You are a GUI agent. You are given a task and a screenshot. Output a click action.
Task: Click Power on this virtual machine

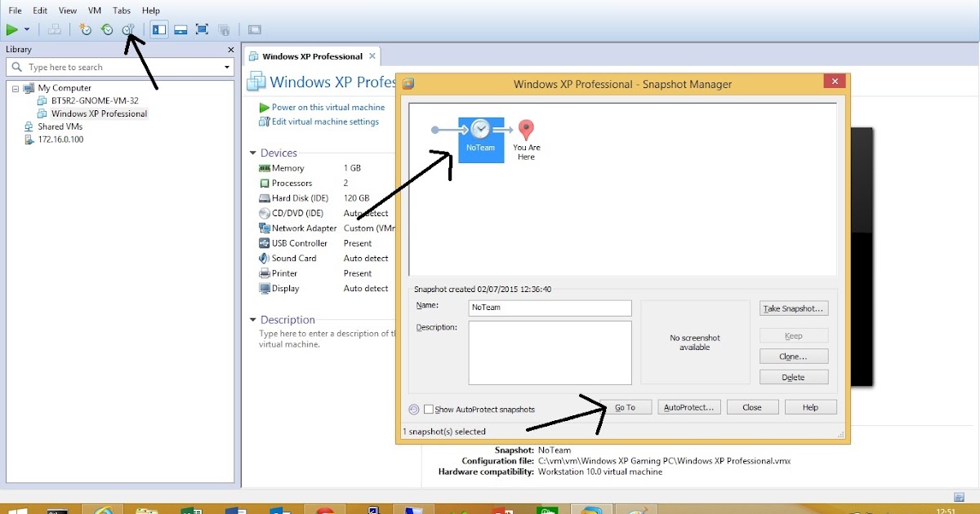(327, 108)
